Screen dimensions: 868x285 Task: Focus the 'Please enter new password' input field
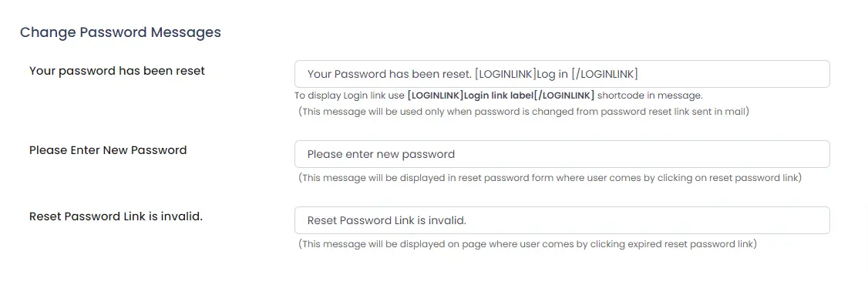click(x=562, y=154)
